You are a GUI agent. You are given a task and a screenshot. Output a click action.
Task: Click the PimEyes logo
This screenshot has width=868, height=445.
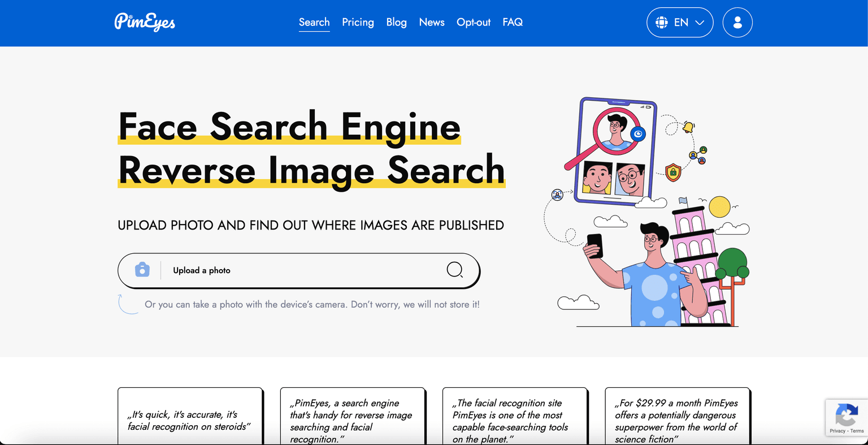pyautogui.click(x=145, y=22)
